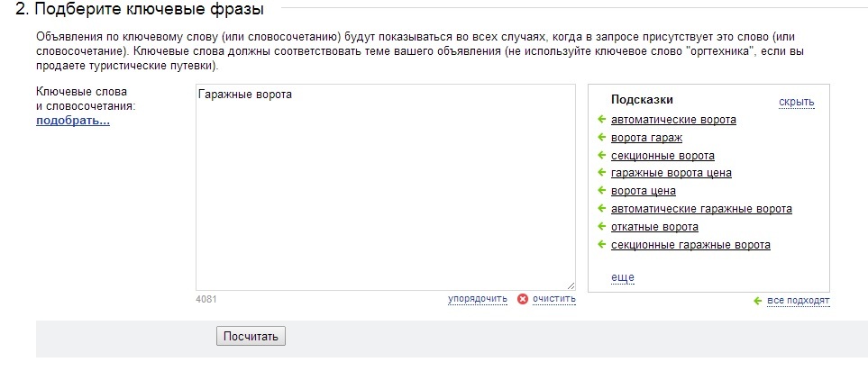The width and height of the screenshot is (868, 380).
Task: Click green arrow beside 'откатные ворота'
Action: pyautogui.click(x=602, y=226)
